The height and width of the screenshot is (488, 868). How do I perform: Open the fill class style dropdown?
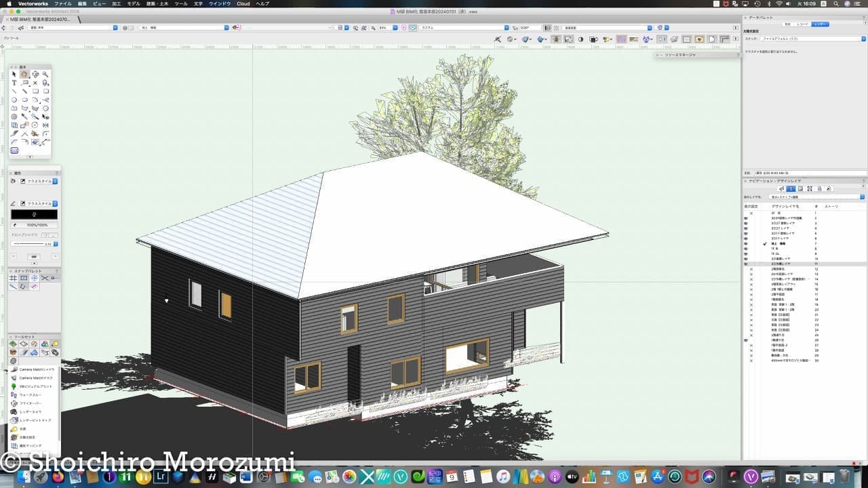tap(55, 182)
